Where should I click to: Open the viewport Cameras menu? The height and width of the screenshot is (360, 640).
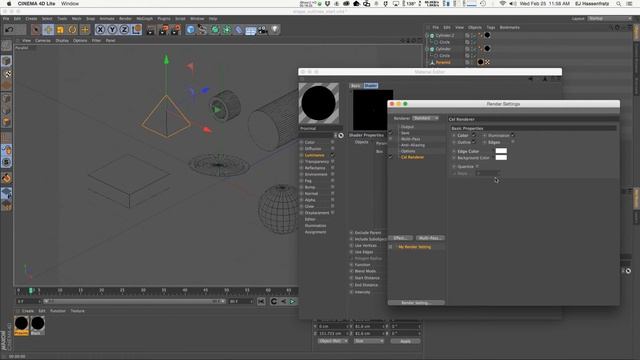coord(43,41)
